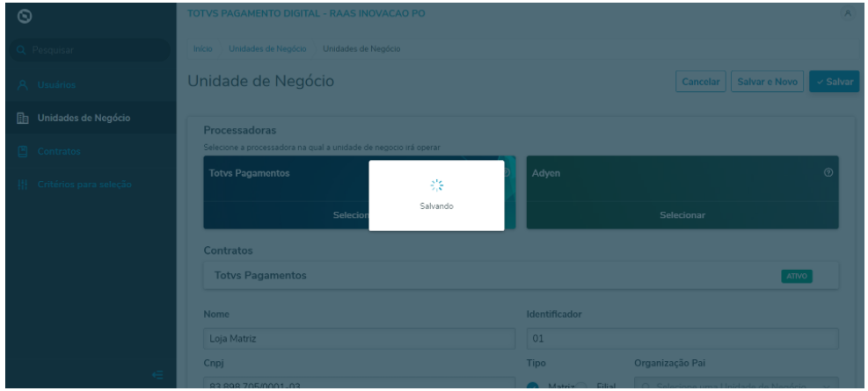Click the Contratos document icon
Viewport: 868px width, 391px height.
[23, 151]
